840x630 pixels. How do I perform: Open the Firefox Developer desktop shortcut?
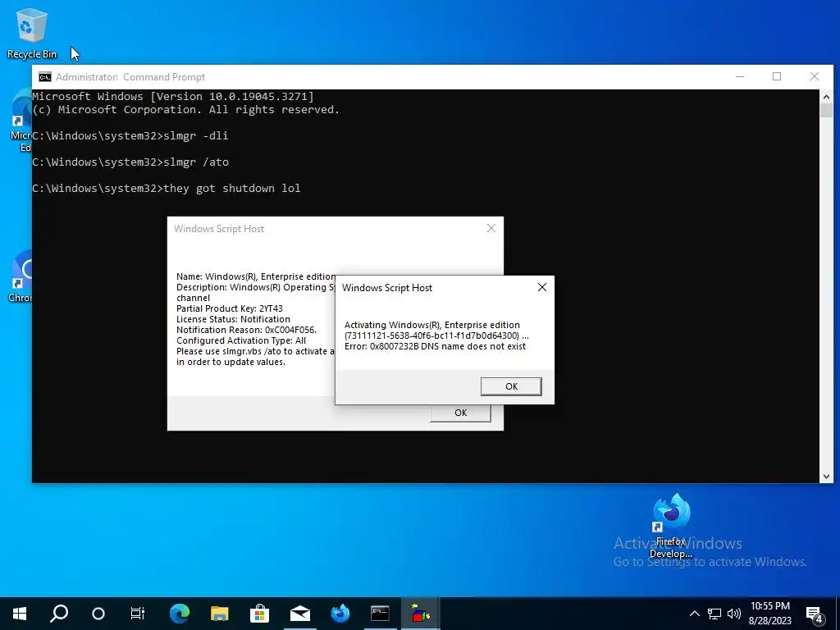pos(671,525)
